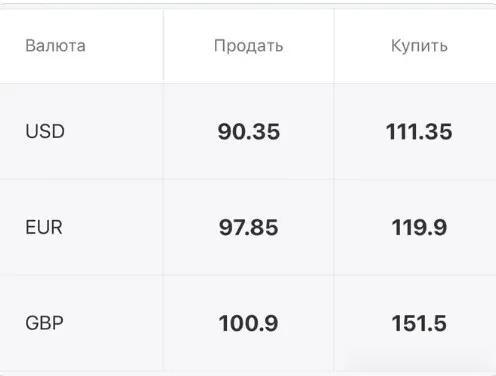Click the column divider between GBP and 100.9

pos(163,323)
